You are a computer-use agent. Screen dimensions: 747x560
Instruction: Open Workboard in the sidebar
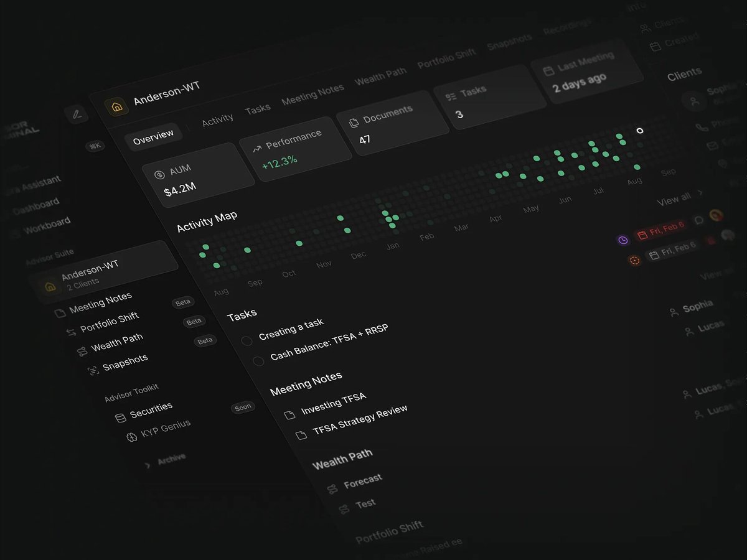click(47, 226)
